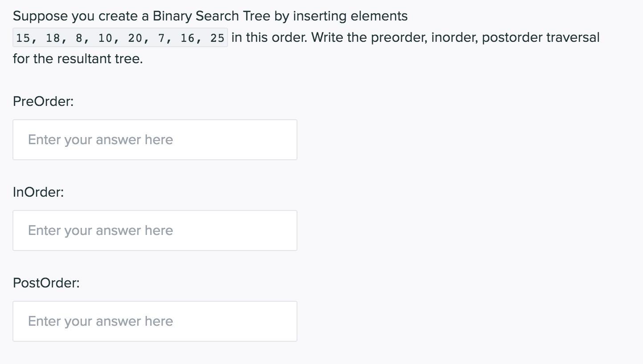Click the number 18 in the element list
The width and height of the screenshot is (643, 364).
[x=53, y=38]
